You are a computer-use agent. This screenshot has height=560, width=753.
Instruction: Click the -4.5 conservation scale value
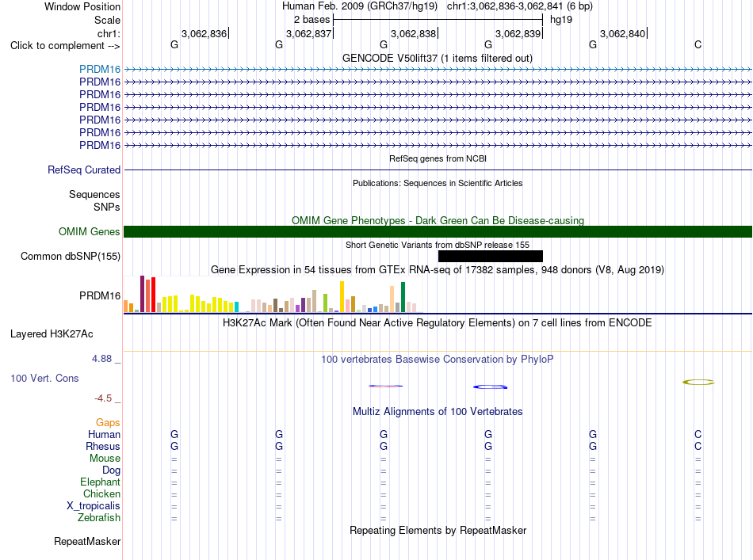(103, 398)
